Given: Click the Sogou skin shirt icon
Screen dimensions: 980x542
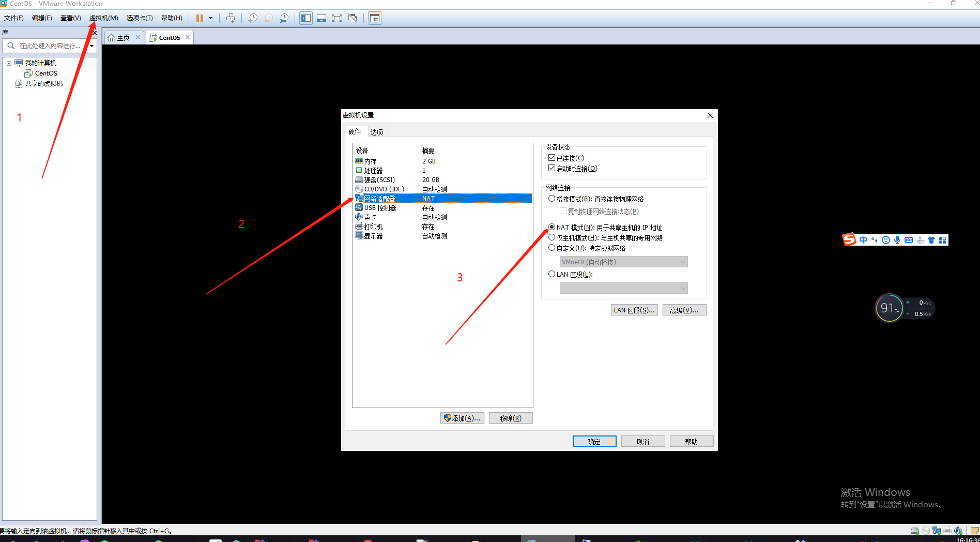Looking at the screenshot, I should click(931, 240).
